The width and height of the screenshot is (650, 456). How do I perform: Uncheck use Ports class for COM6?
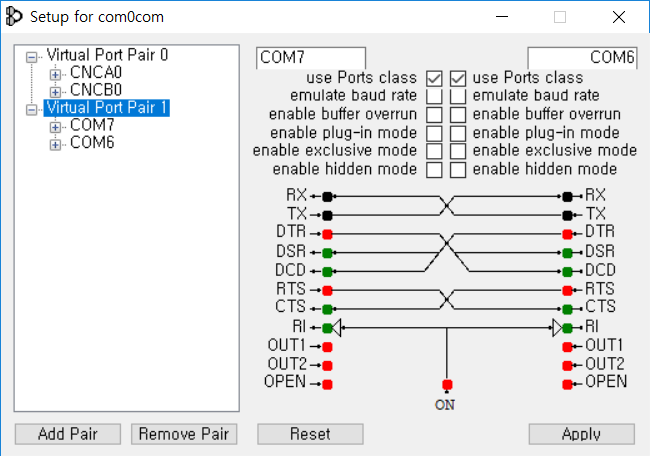(458, 78)
